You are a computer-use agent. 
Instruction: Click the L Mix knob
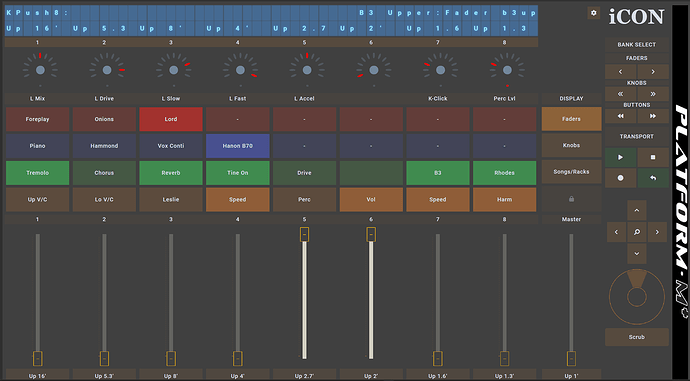click(40, 70)
